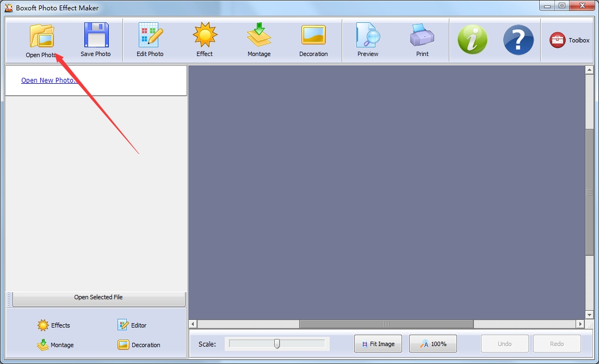Open the Decoration tool in toolbar

[x=313, y=40]
